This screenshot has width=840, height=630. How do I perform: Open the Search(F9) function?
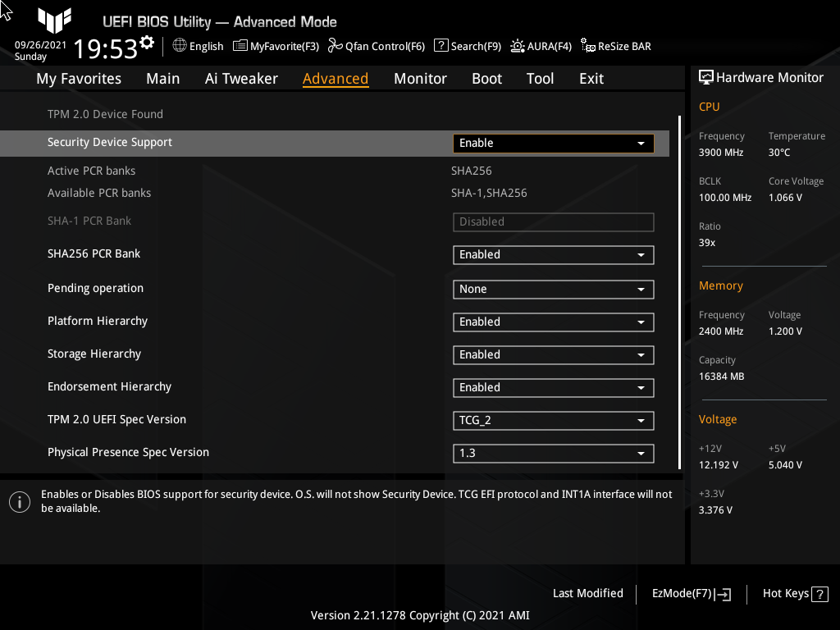click(467, 46)
